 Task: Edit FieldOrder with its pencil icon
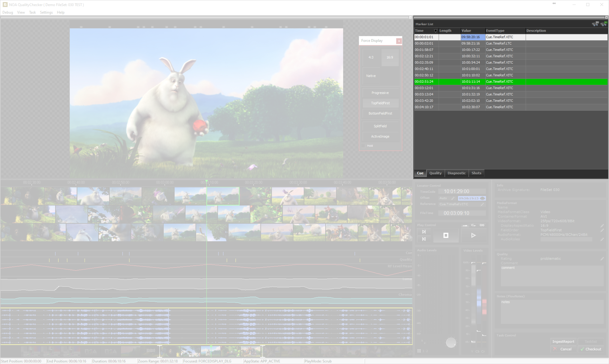(x=602, y=230)
